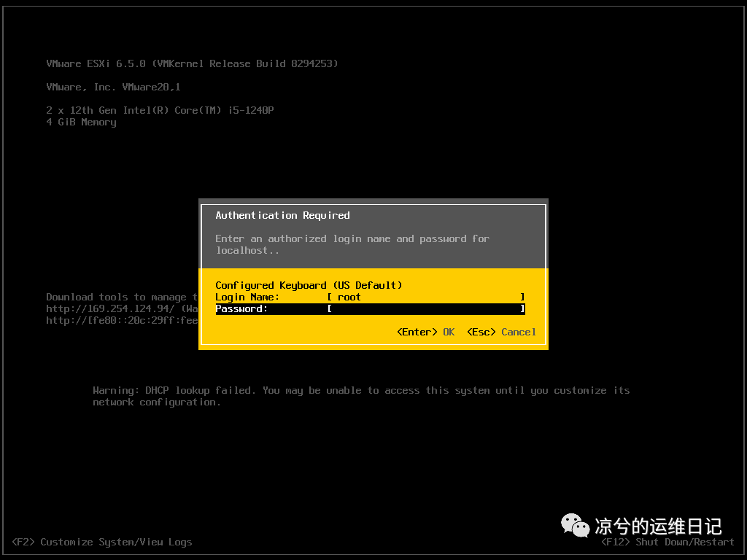Dismiss dialog with Esc Cancel
747x560 pixels.
[501, 332]
